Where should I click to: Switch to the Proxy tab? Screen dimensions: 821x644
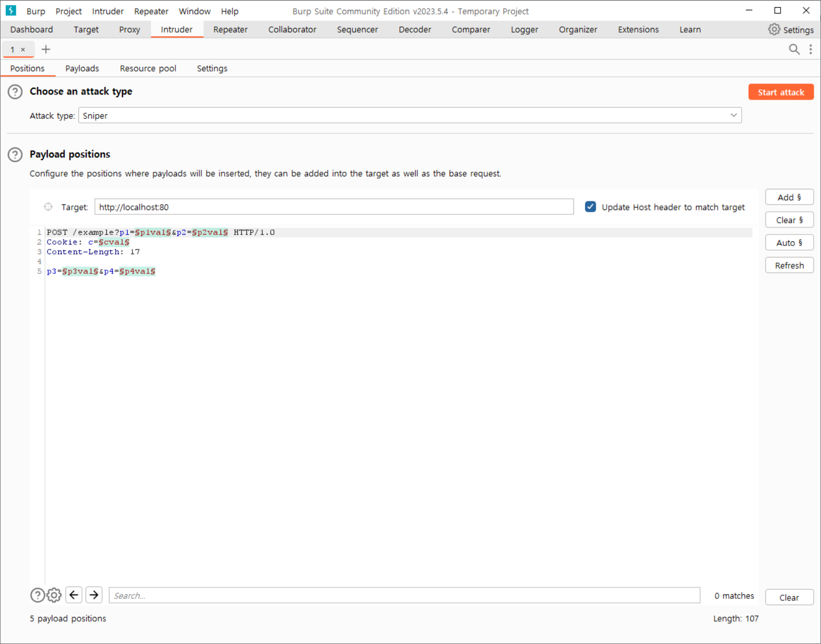(x=130, y=30)
